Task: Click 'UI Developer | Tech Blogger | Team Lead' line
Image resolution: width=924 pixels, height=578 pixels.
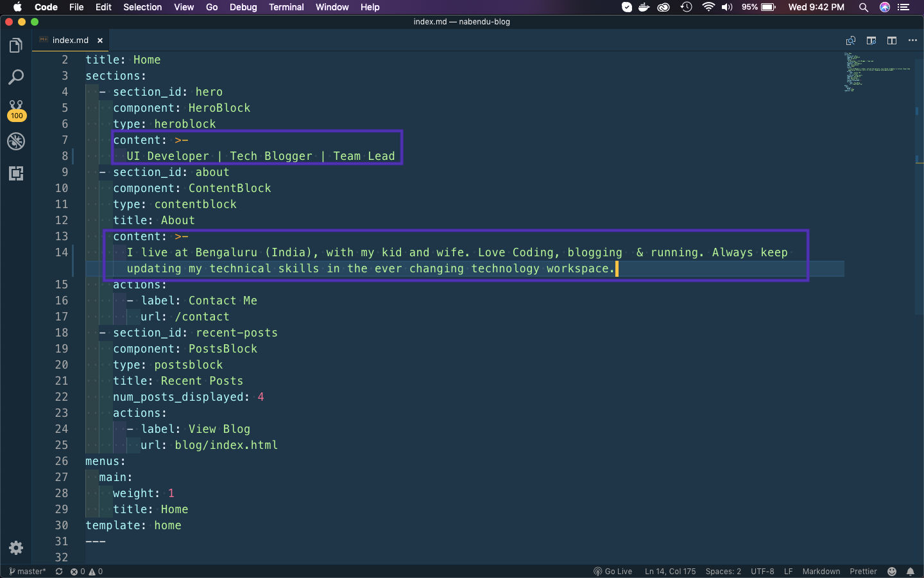Action: [x=261, y=156]
